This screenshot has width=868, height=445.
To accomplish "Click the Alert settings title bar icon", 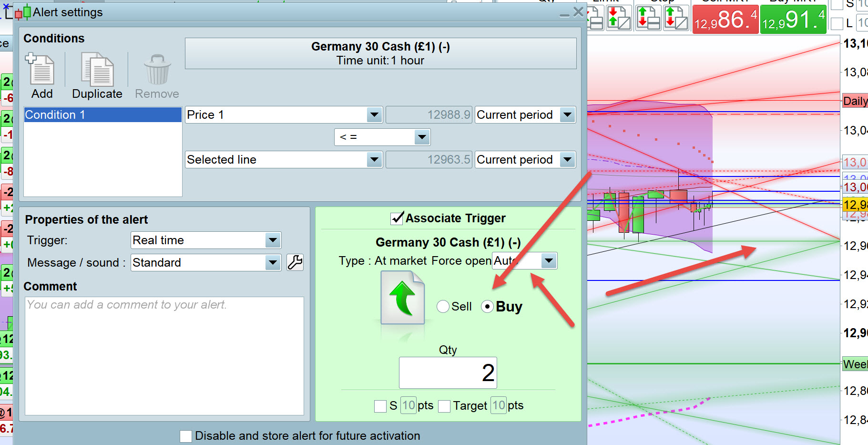I will tap(23, 12).
